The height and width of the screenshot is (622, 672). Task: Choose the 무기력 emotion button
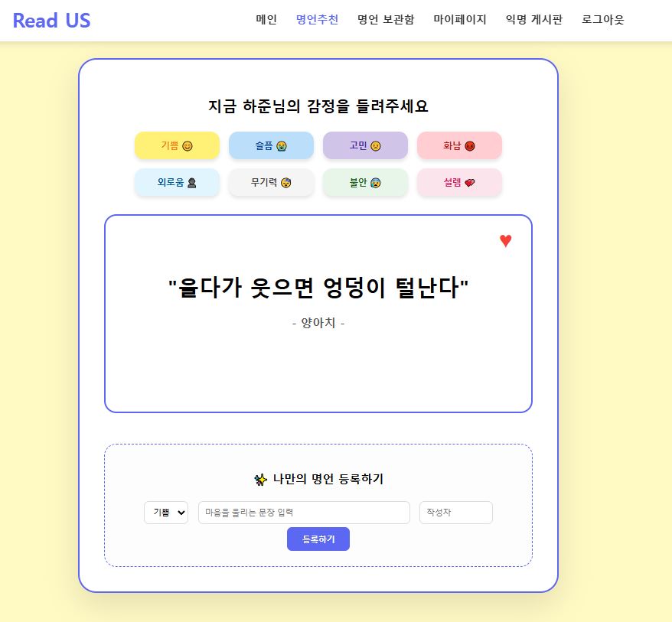click(271, 183)
